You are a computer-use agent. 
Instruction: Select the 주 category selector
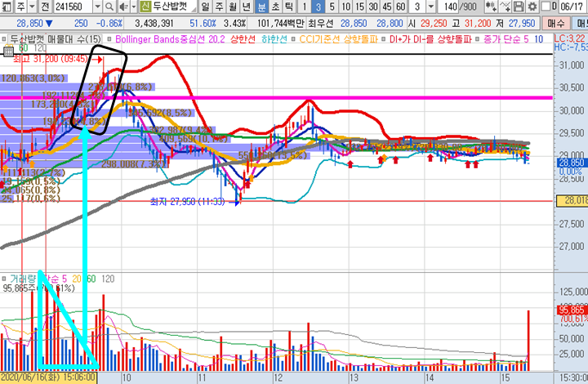[x=21, y=7]
